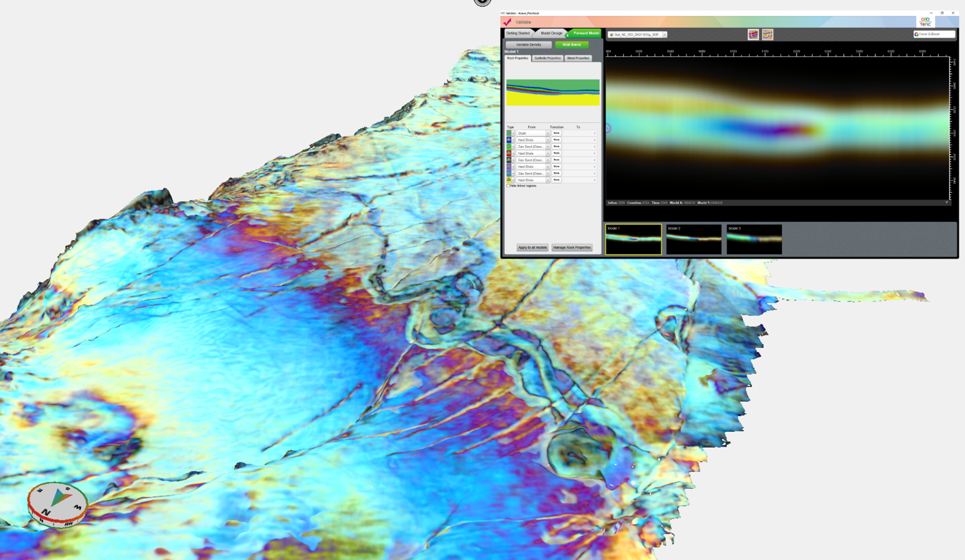
Task: Click the purple marker on seismic view's left edge
Action: point(607,129)
